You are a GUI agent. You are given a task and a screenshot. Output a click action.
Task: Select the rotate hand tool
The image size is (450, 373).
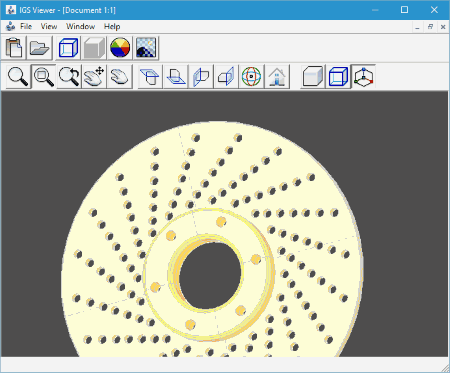tap(119, 77)
